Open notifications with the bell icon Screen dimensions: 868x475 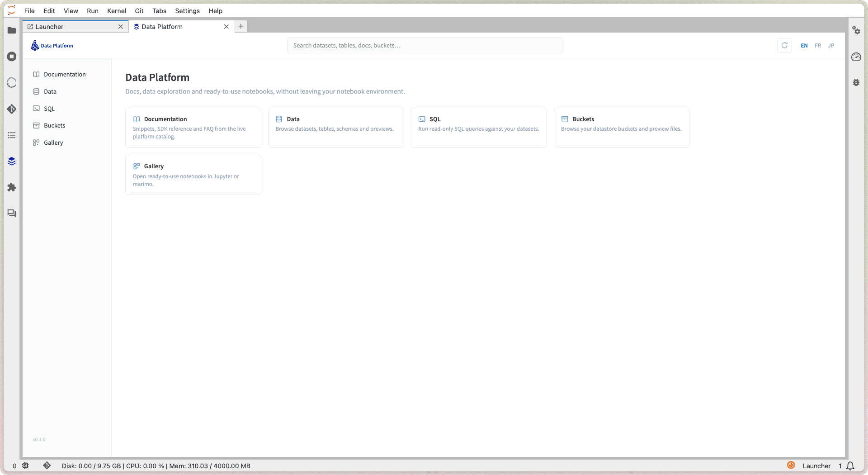click(850, 465)
